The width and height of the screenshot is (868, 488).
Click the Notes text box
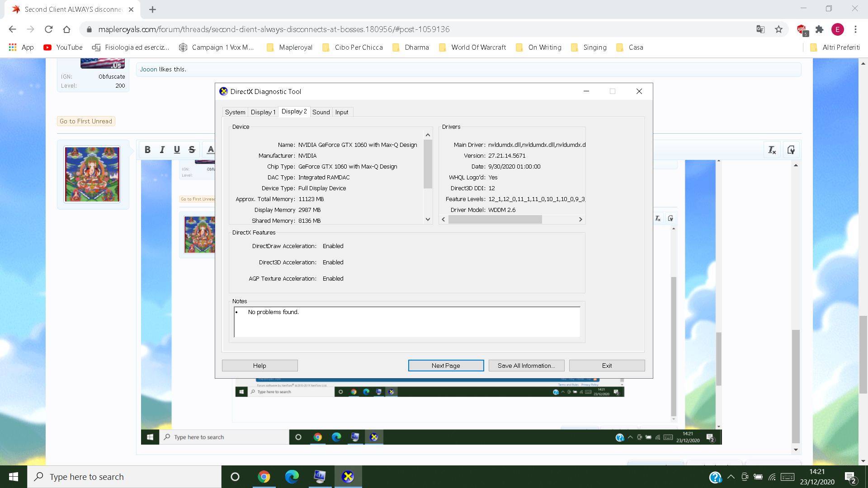coord(407,322)
